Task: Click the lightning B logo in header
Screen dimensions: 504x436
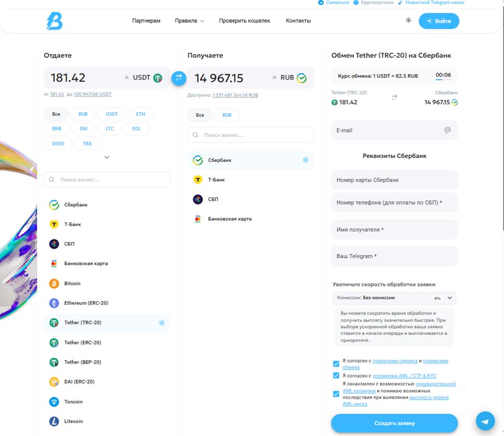Action: click(x=54, y=21)
